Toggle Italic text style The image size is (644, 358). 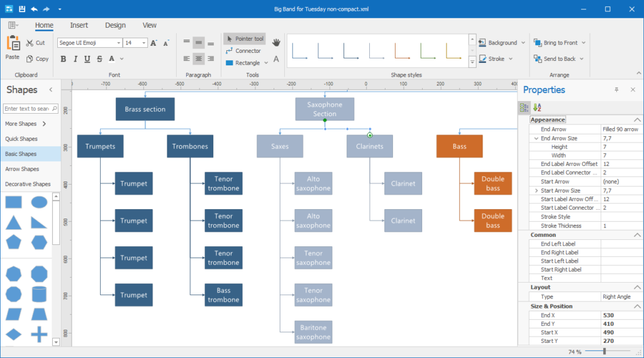[75, 59]
